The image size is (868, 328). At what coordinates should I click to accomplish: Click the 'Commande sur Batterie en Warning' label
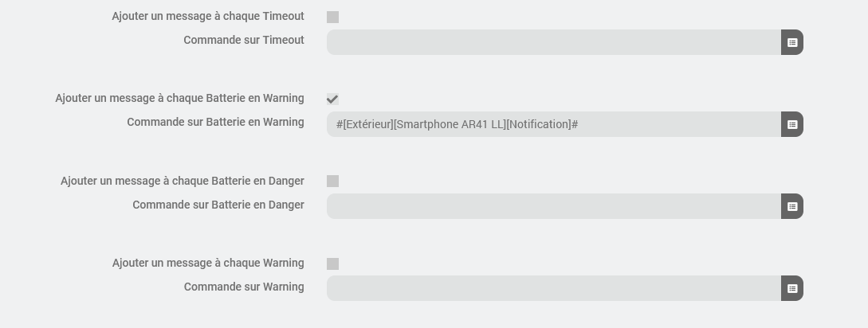pyautogui.click(x=215, y=122)
